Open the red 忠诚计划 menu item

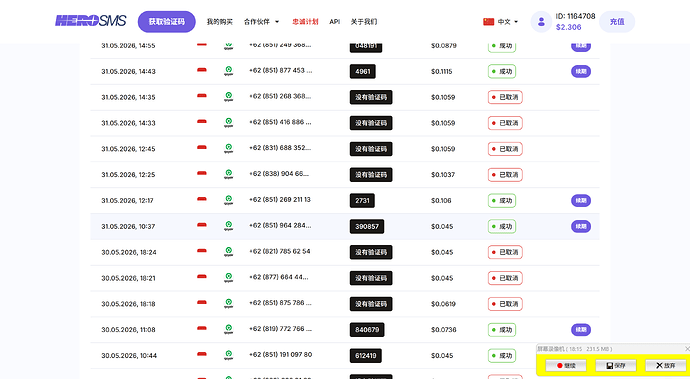click(x=305, y=22)
